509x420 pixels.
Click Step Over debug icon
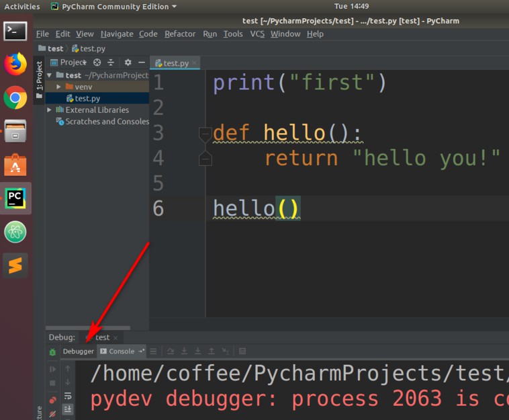pos(171,351)
